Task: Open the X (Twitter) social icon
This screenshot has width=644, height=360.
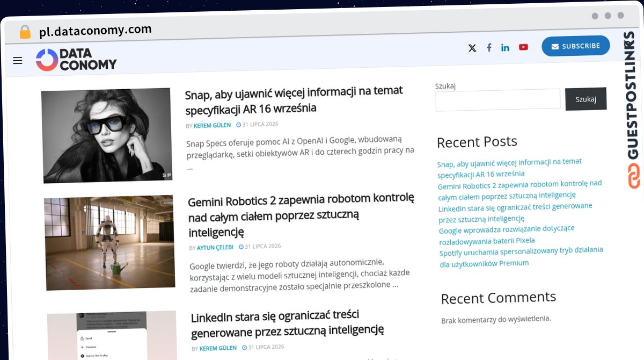Action: tap(472, 48)
